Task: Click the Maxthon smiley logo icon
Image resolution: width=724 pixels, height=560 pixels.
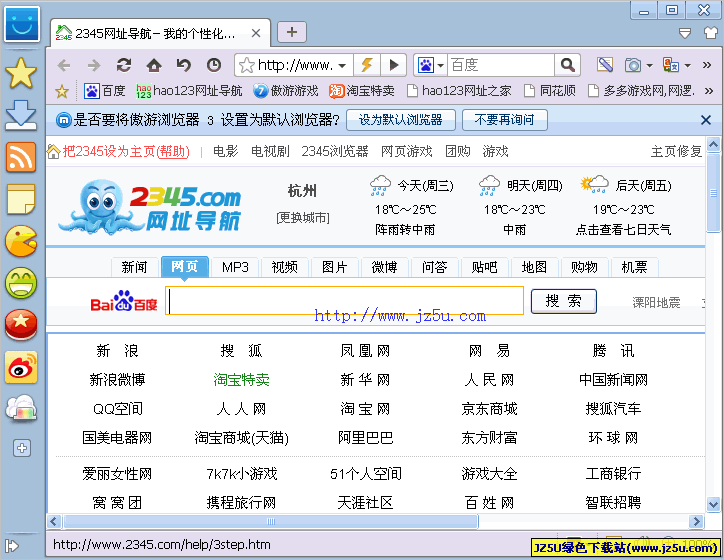Action: 22,24
